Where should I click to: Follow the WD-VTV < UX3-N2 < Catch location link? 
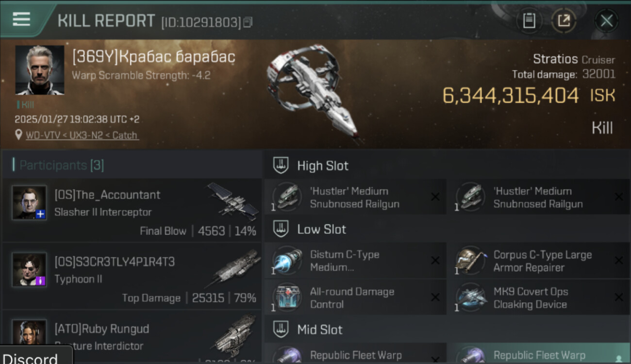(82, 135)
